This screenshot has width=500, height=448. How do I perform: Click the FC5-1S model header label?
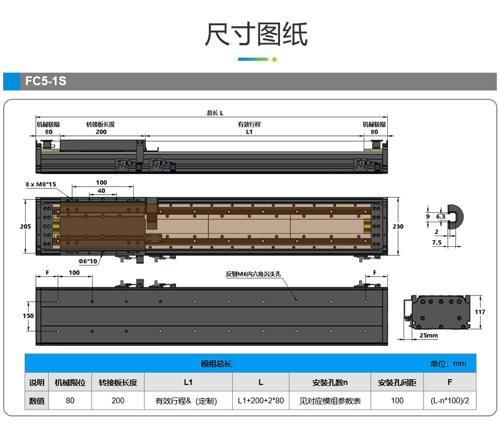tap(46, 82)
